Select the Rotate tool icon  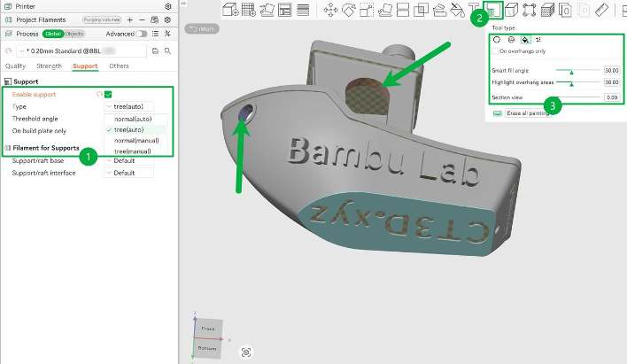[x=348, y=10]
